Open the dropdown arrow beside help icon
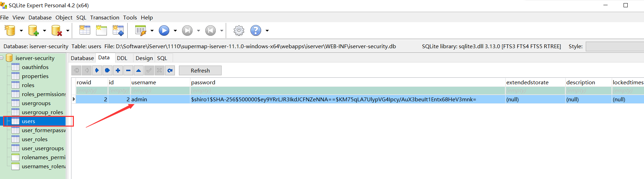The image size is (644, 179). (x=267, y=31)
